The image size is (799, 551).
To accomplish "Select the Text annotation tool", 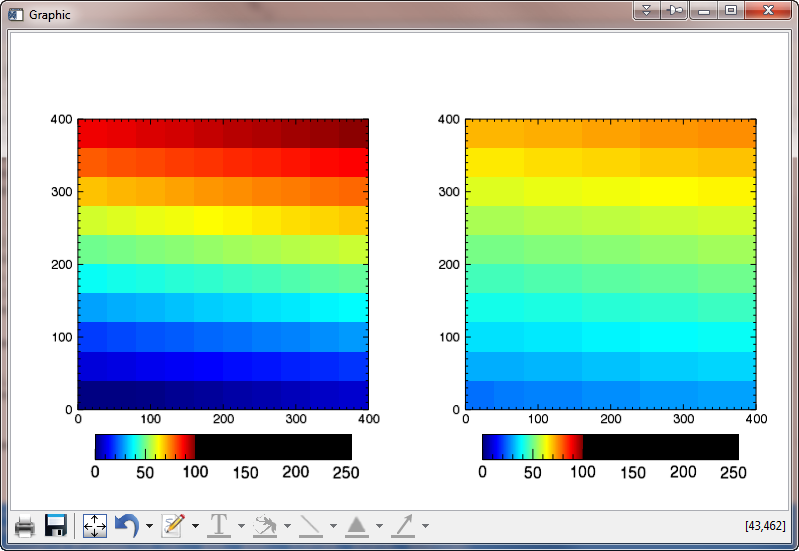I will pos(218,525).
